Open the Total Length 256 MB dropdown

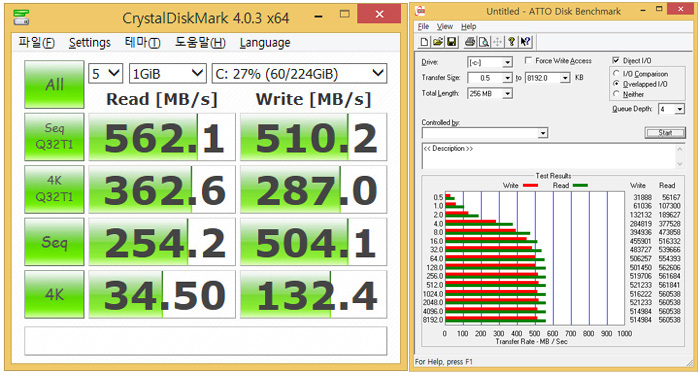tap(490, 94)
